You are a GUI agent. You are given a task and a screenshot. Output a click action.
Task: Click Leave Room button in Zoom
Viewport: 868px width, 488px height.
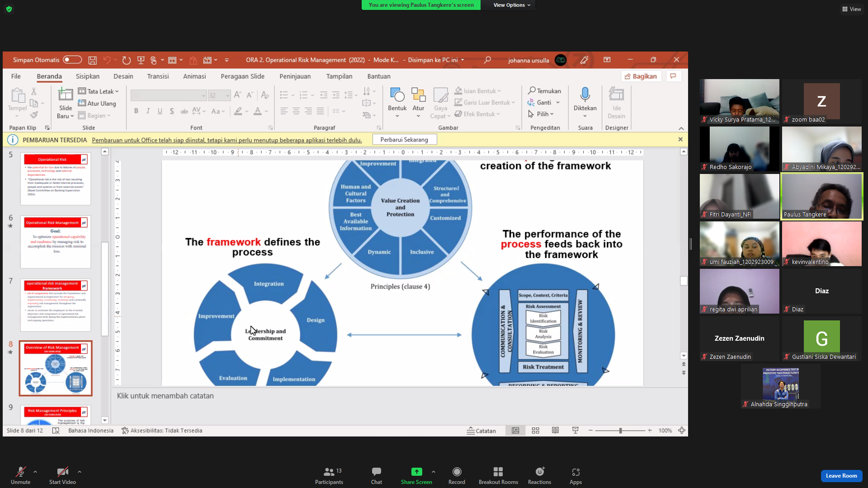point(841,476)
